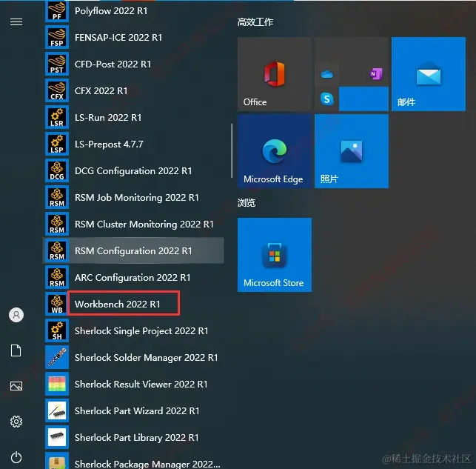
Task: Expand the Start menu hamburger button
Action: [x=16, y=22]
